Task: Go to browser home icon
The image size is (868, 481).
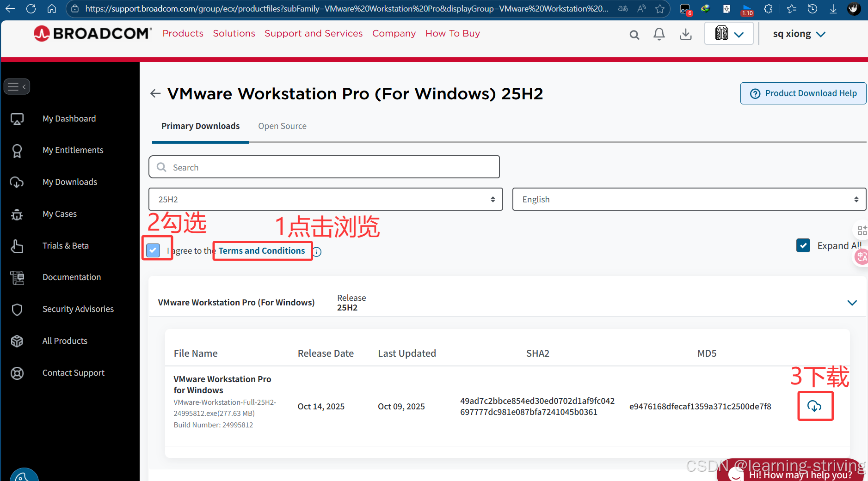Action: 52,8
